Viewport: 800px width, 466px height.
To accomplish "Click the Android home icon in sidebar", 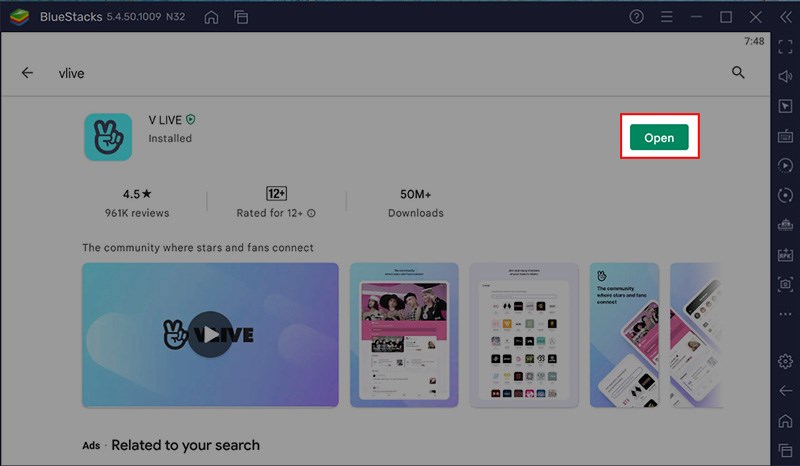I will pyautogui.click(x=785, y=421).
